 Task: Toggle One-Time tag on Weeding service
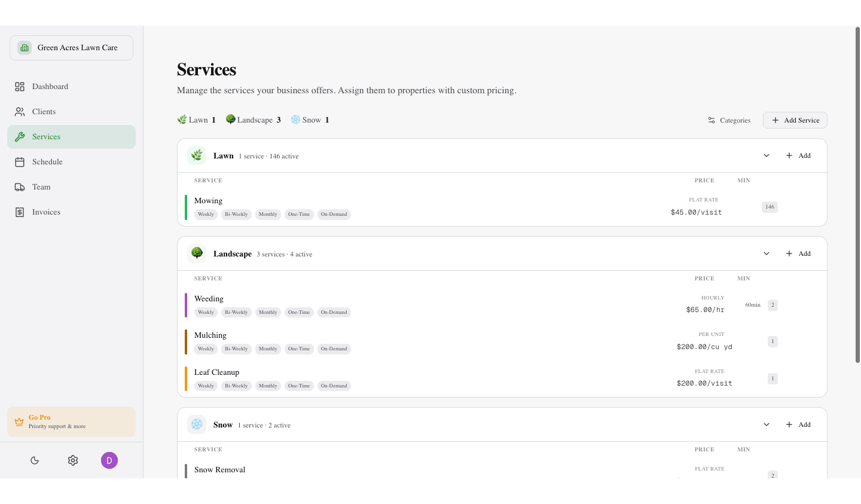(x=299, y=313)
